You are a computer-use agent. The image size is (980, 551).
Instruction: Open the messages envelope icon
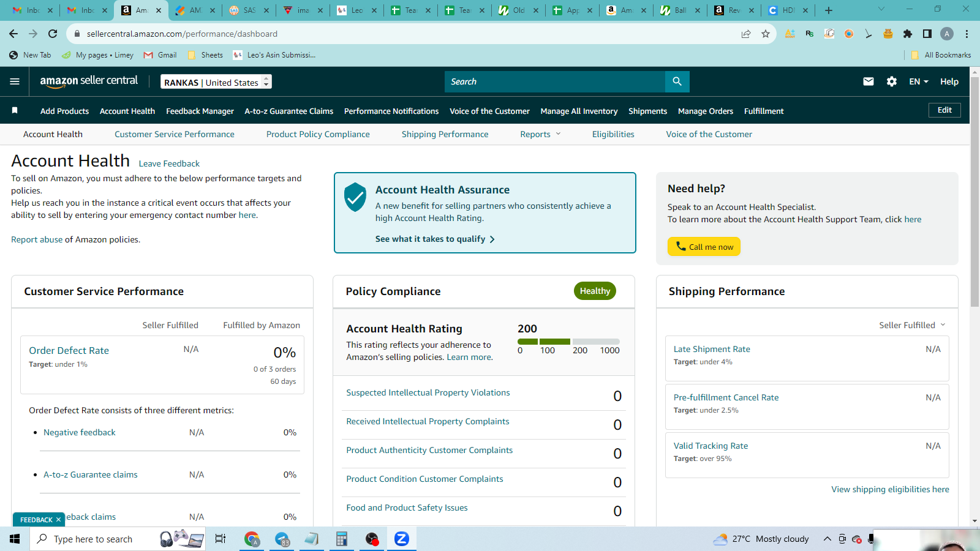pos(868,81)
